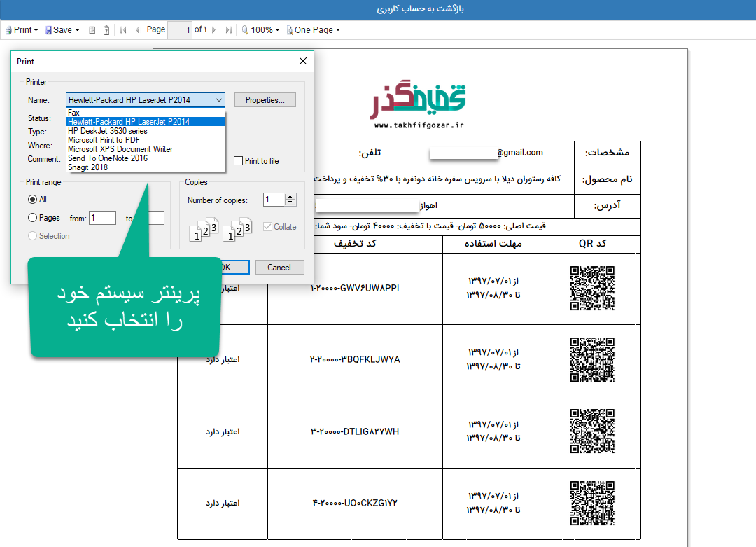Select Snagit 2018 as printer
This screenshot has height=547, width=756.
click(146, 167)
